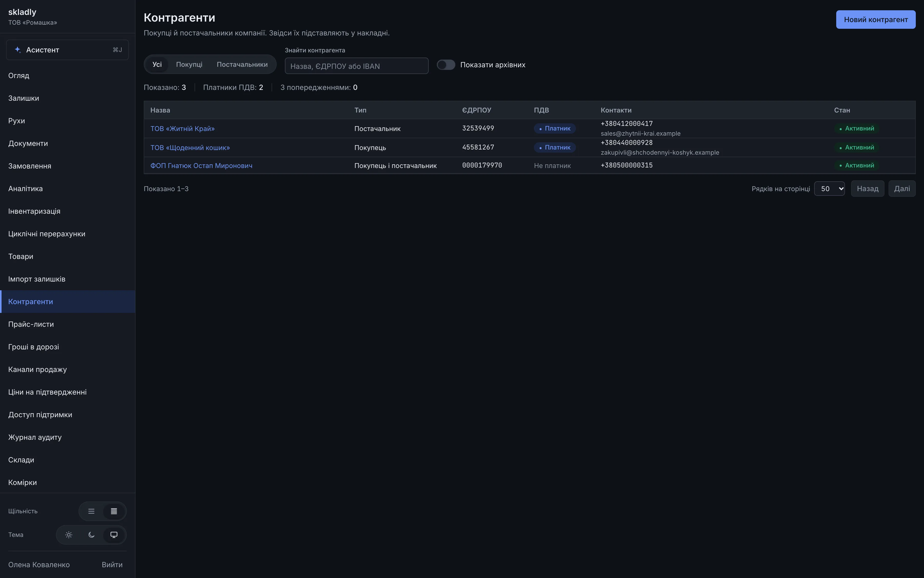Viewport: 924px width, 578px height.
Task: Open Ціни на підтвердженні sidebar item
Action: pyautogui.click(x=68, y=392)
